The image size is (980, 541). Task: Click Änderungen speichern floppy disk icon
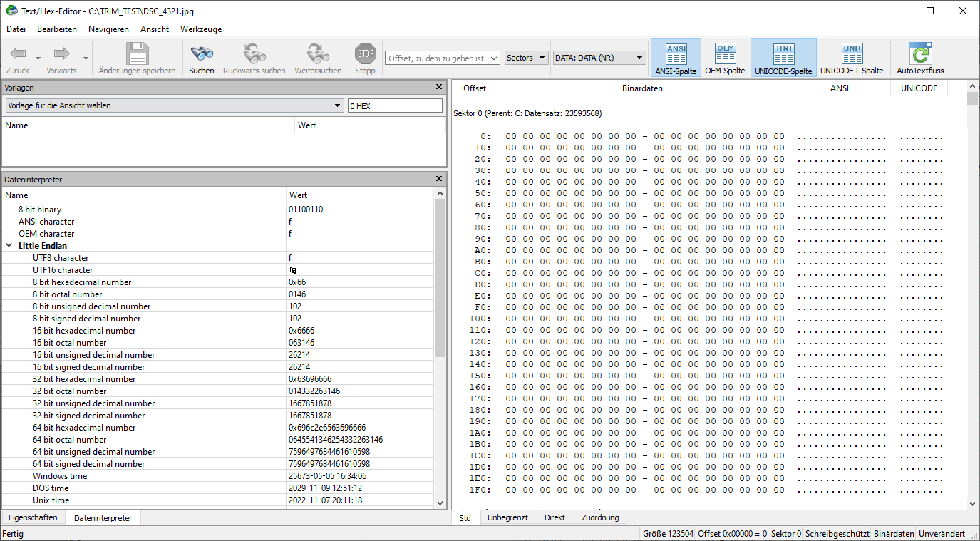(x=137, y=53)
